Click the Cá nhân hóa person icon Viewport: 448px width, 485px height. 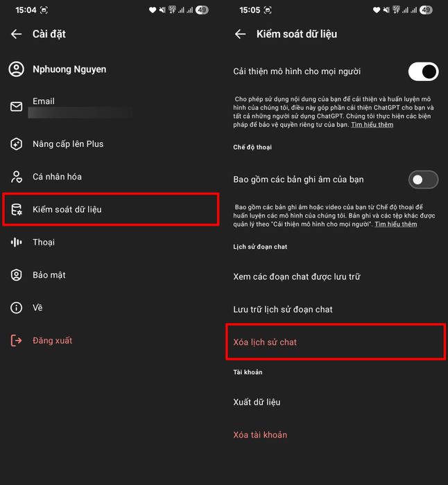pos(17,177)
